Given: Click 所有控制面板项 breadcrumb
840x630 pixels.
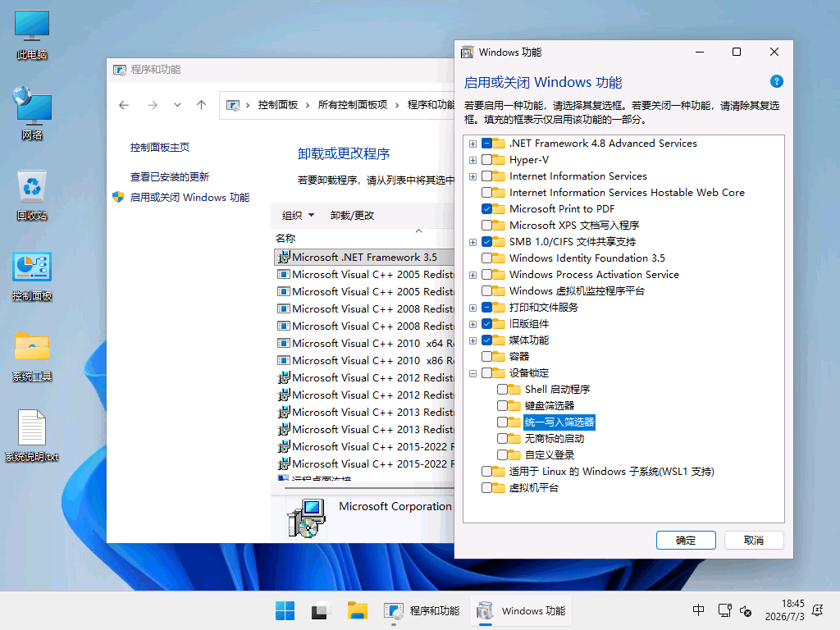Looking at the screenshot, I should coord(353,105).
